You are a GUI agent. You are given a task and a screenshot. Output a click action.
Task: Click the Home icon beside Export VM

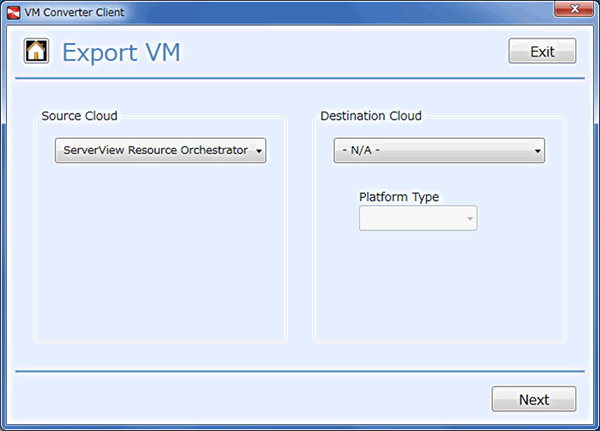[37, 51]
